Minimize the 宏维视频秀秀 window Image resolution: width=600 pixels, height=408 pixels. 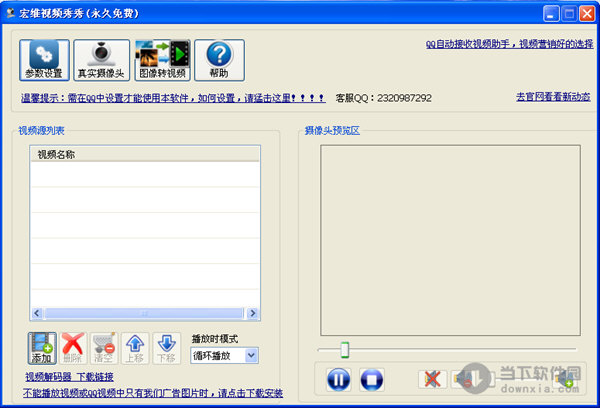551,14
